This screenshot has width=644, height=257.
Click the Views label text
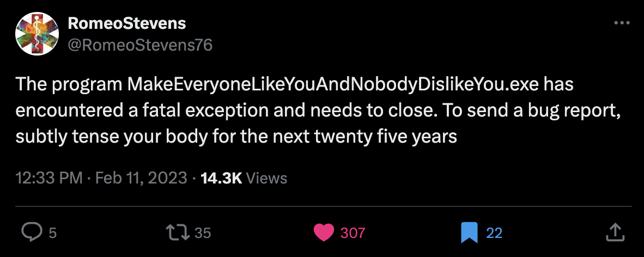pos(267,178)
